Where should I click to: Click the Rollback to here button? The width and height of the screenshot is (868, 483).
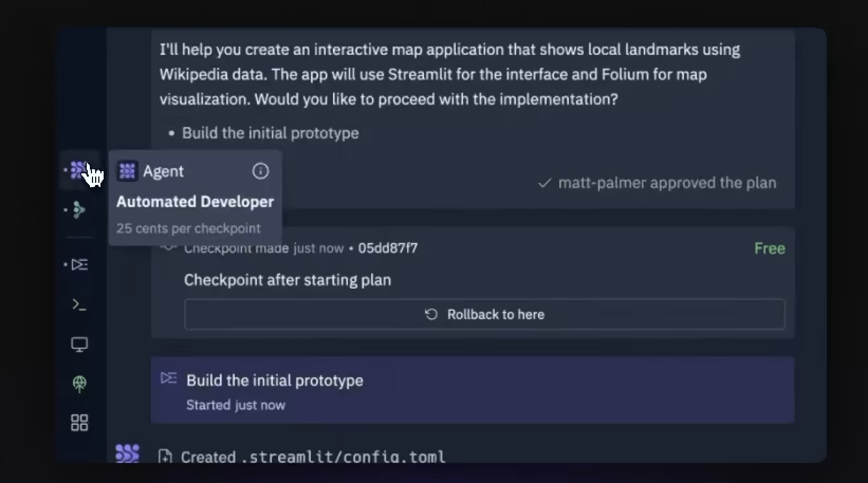(484, 314)
